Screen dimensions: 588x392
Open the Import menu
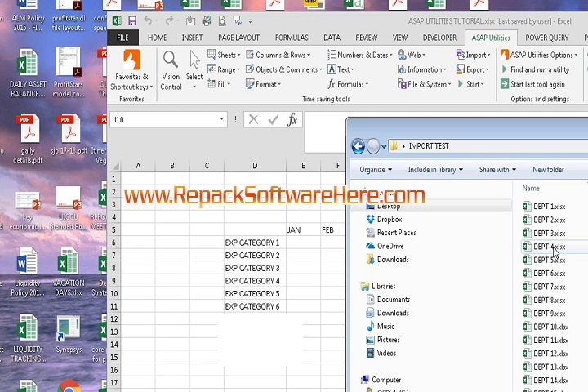tap(473, 55)
